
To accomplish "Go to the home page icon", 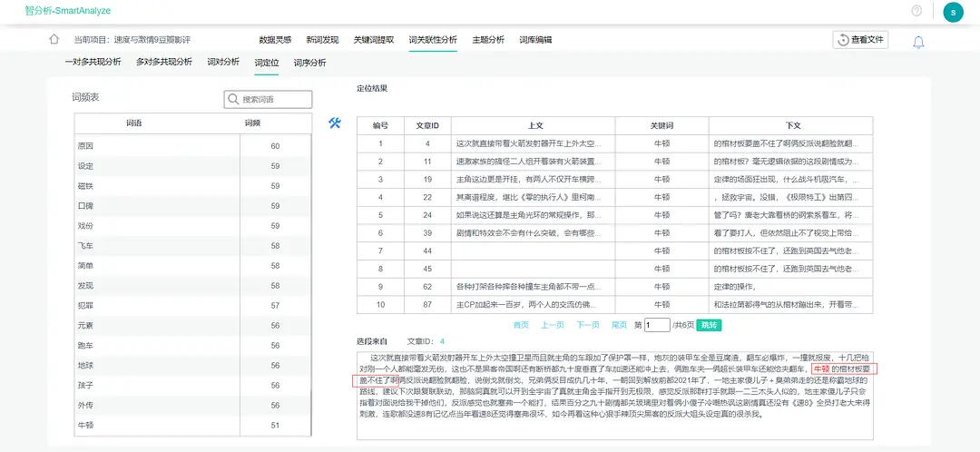I will pos(54,39).
